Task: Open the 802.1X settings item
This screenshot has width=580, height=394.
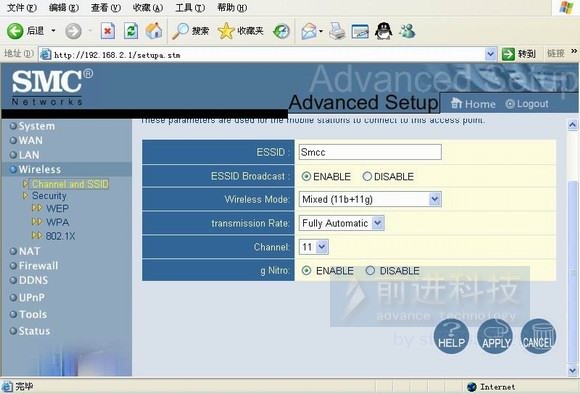Action: pyautogui.click(x=60, y=236)
